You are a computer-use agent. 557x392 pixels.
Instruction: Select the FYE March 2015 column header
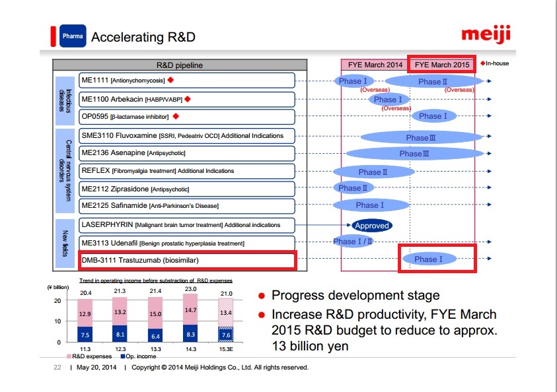click(441, 65)
